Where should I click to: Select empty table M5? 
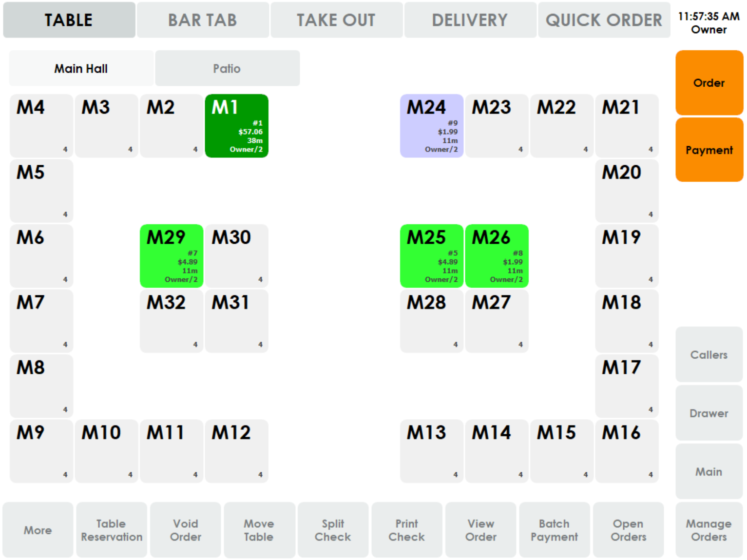coord(41,191)
